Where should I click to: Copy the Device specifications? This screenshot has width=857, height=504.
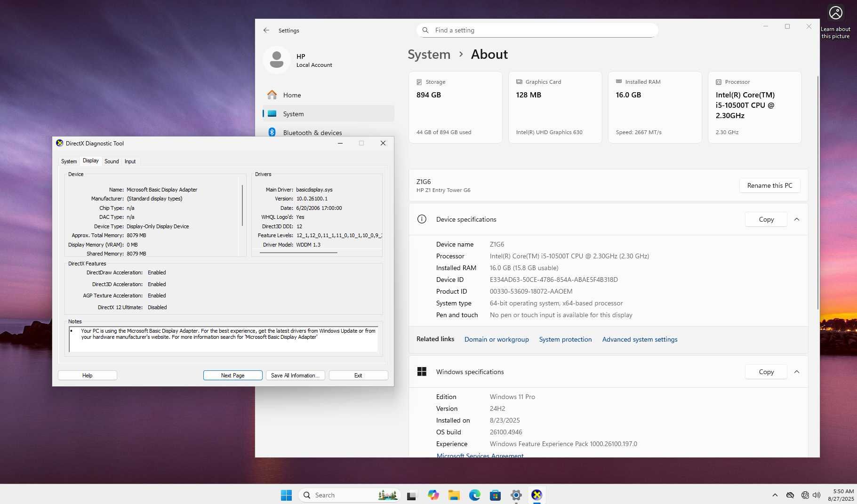pos(766,219)
